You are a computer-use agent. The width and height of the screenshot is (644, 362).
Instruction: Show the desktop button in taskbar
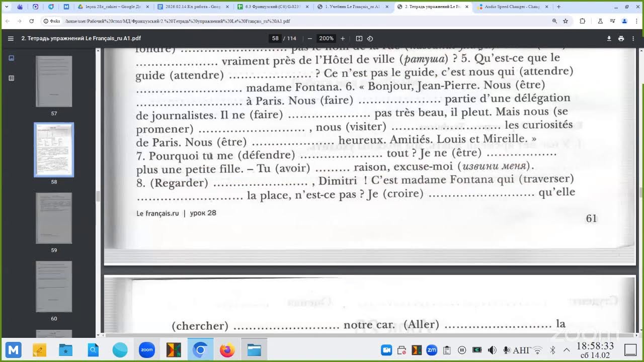pos(630,350)
